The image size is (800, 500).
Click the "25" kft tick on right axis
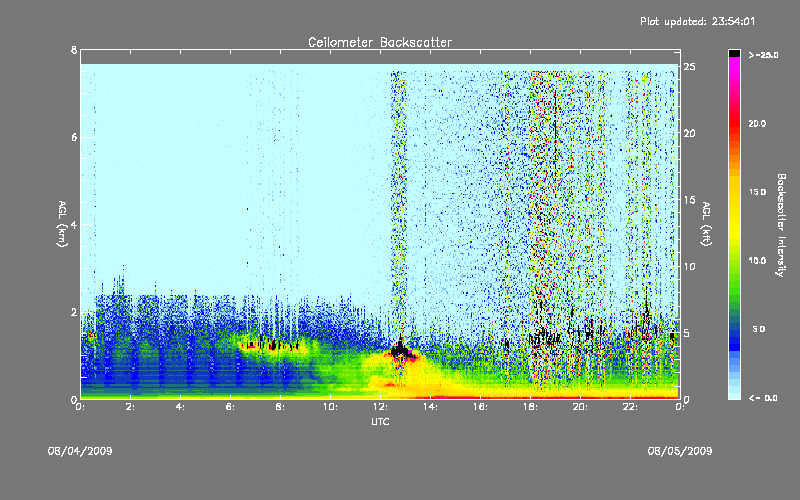[690, 67]
